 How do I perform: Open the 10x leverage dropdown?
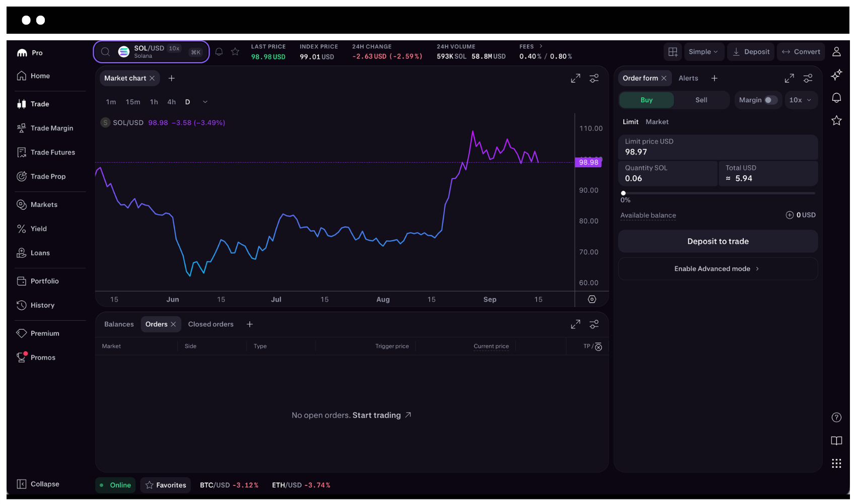pos(800,100)
